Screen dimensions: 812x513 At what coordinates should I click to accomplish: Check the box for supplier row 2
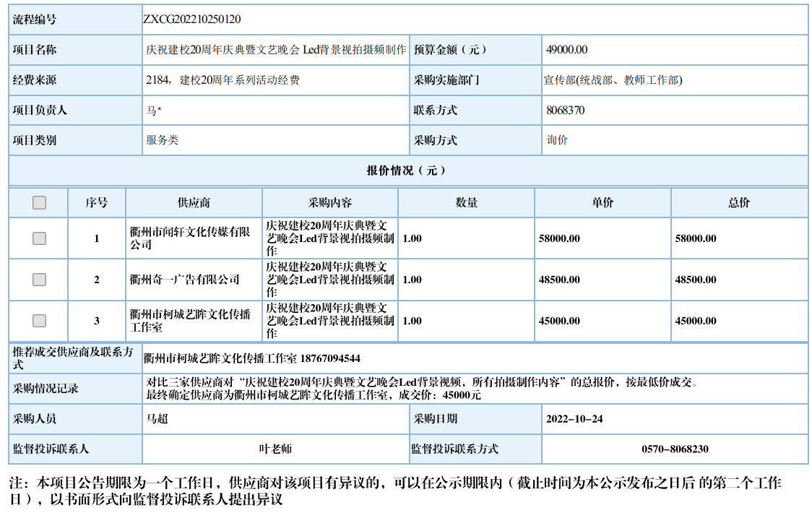39,280
